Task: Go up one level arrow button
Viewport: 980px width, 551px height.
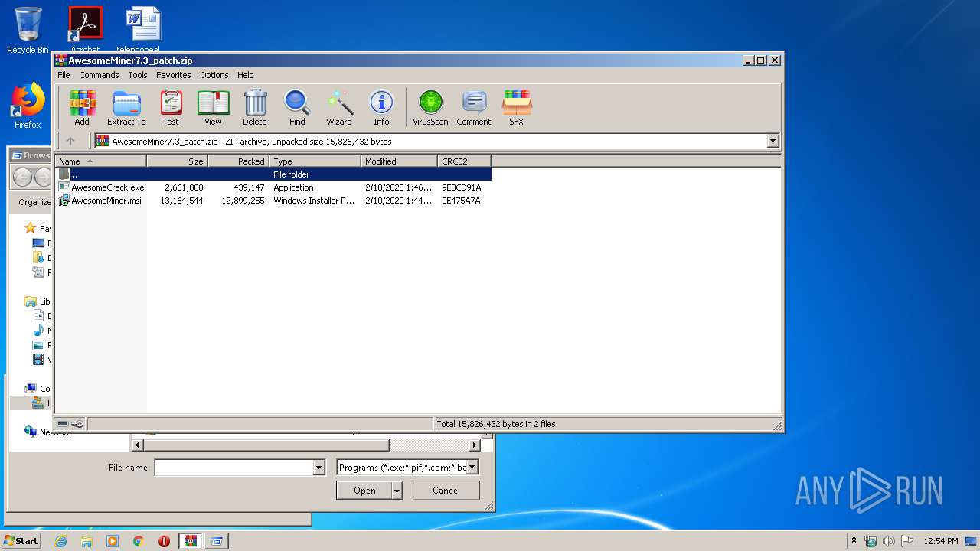Action: (x=70, y=141)
